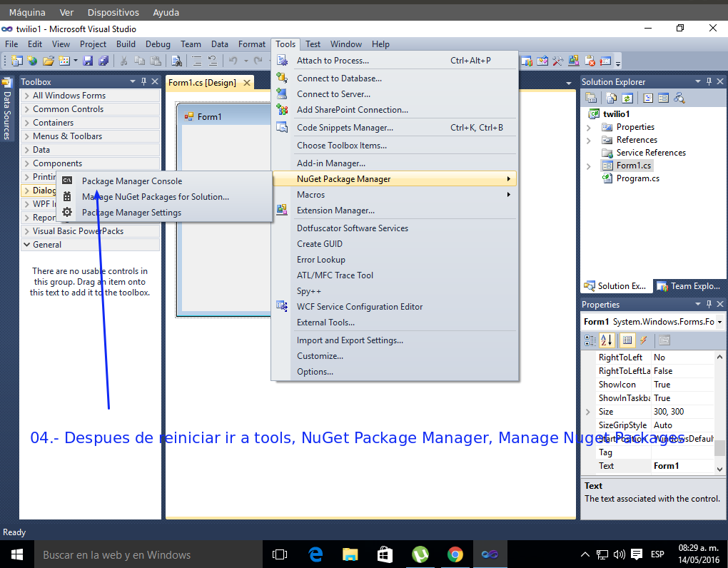The height and width of the screenshot is (568, 728).
Task: Collapse the General toolbox group
Action: 27,245
